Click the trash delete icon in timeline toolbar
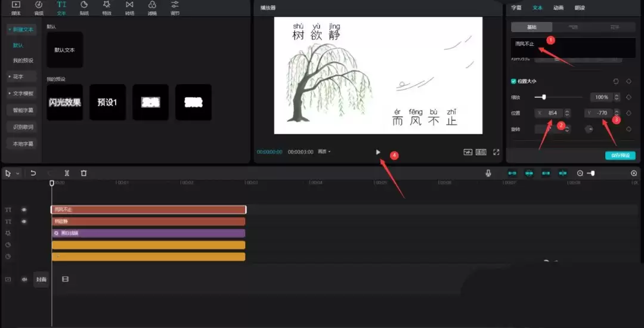644x328 pixels. tap(83, 173)
